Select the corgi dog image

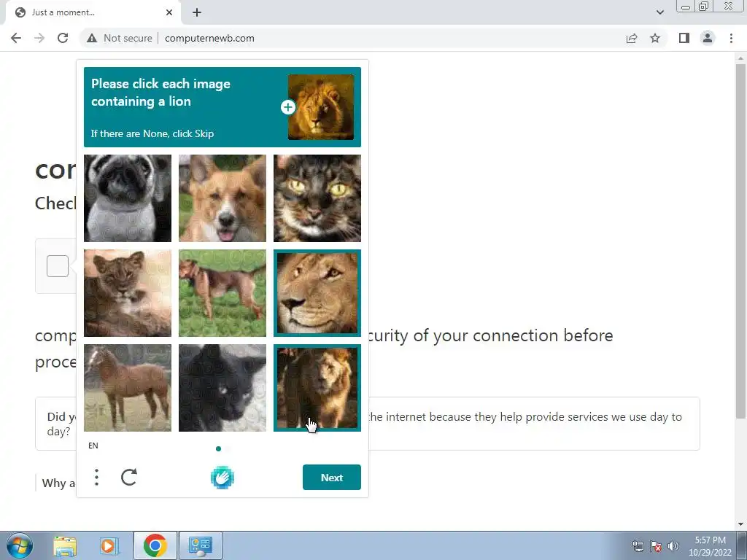pos(222,198)
